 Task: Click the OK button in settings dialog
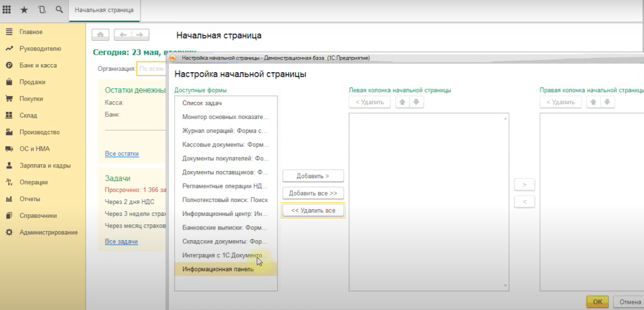click(x=598, y=302)
